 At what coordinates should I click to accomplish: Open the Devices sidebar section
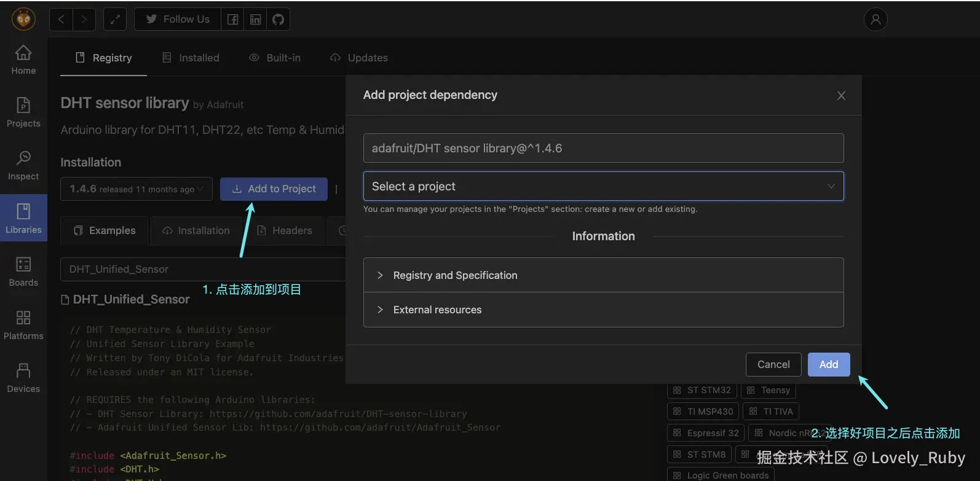coord(23,378)
